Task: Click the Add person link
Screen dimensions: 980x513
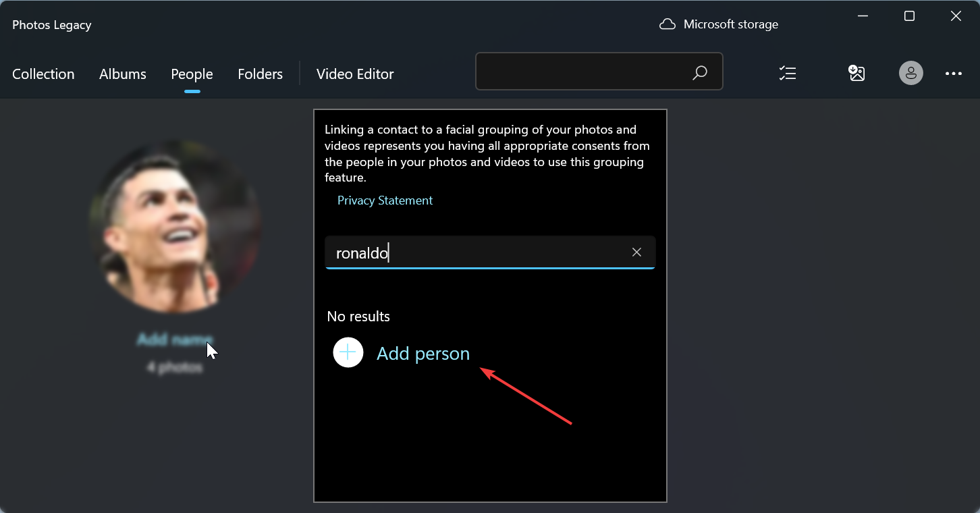Action: coord(423,354)
